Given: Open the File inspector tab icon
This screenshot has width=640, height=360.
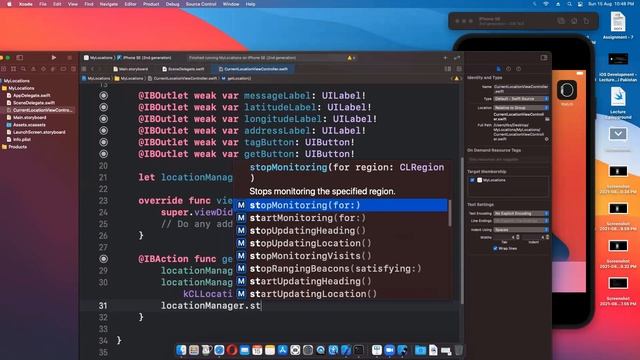Looking at the screenshot, I should (498, 69).
